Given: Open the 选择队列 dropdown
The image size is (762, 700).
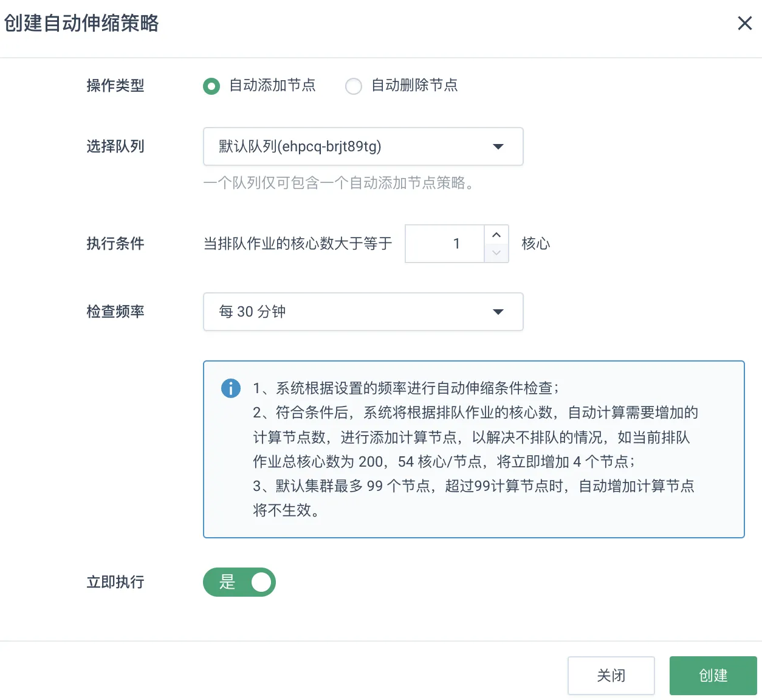Looking at the screenshot, I should (363, 146).
